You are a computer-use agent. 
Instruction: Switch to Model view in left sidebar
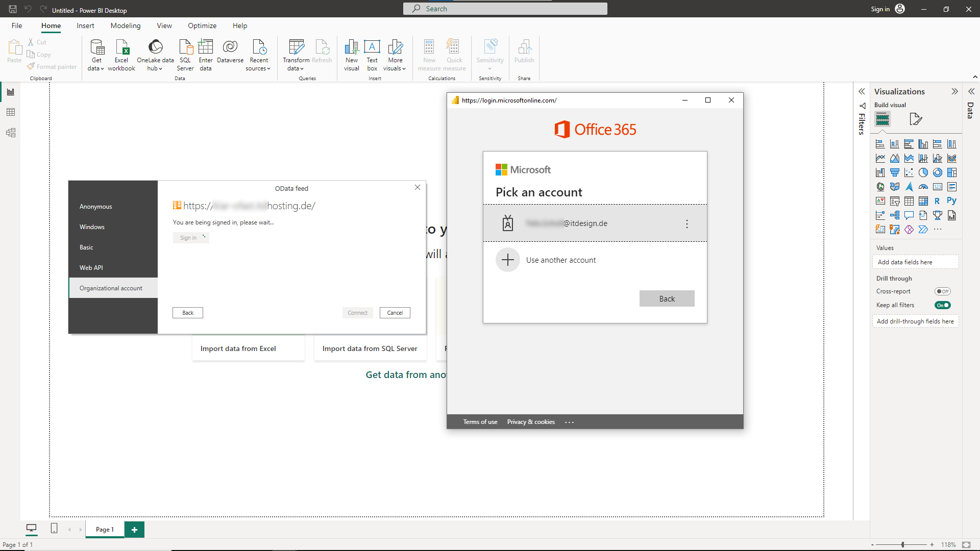[x=11, y=133]
